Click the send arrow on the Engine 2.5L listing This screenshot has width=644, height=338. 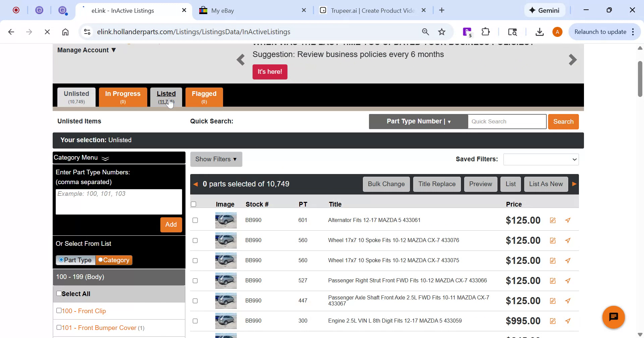pyautogui.click(x=568, y=321)
